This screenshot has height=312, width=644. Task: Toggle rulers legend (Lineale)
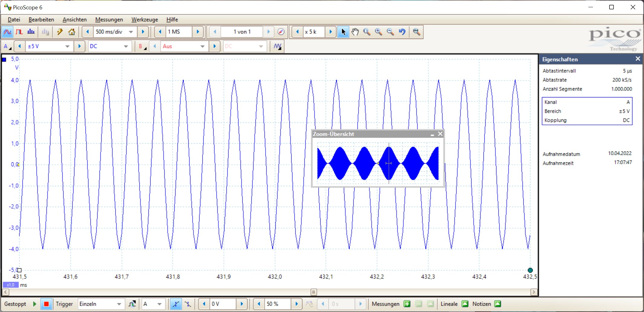(465, 304)
